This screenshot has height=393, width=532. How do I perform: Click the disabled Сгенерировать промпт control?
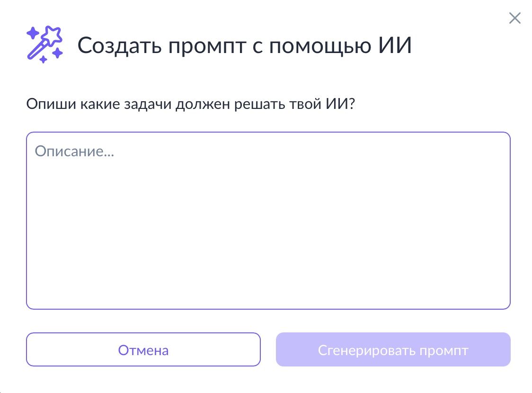[x=393, y=349]
